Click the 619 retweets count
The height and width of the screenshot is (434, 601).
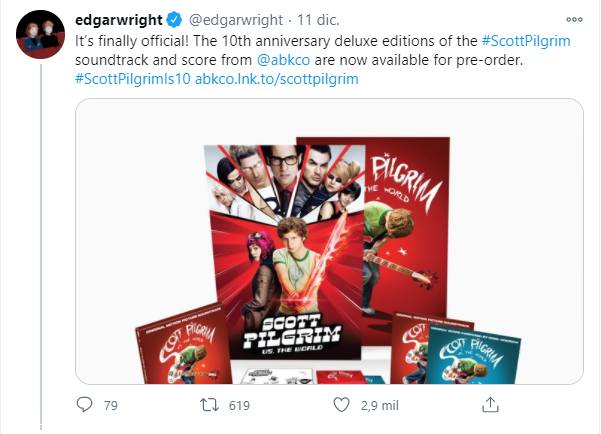[x=239, y=406]
